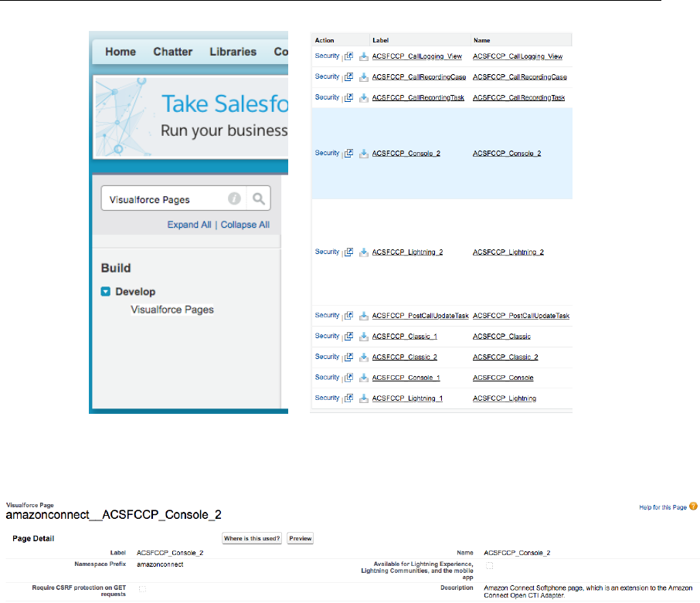
Task: Click Security link for ACSFCCP_CallLogging_View
Action: click(x=327, y=56)
